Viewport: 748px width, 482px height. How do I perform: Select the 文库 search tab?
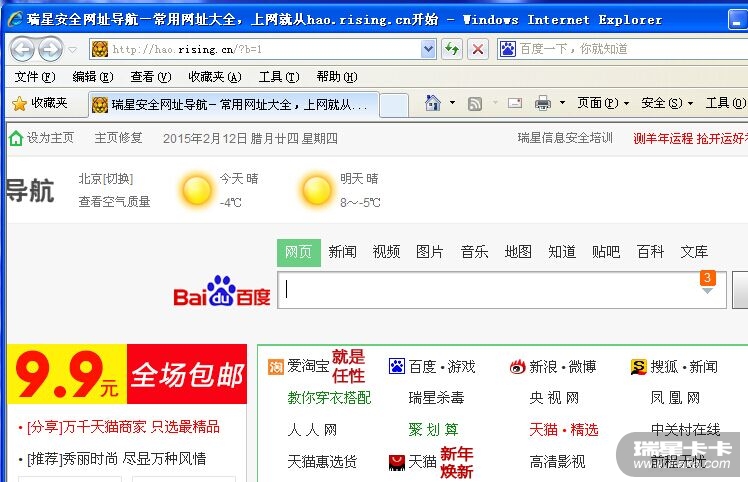694,252
